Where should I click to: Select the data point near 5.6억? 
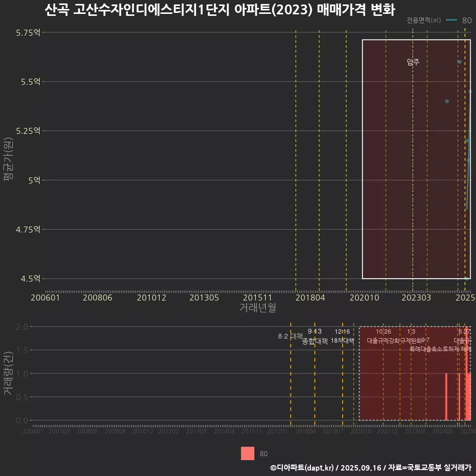click(460, 62)
